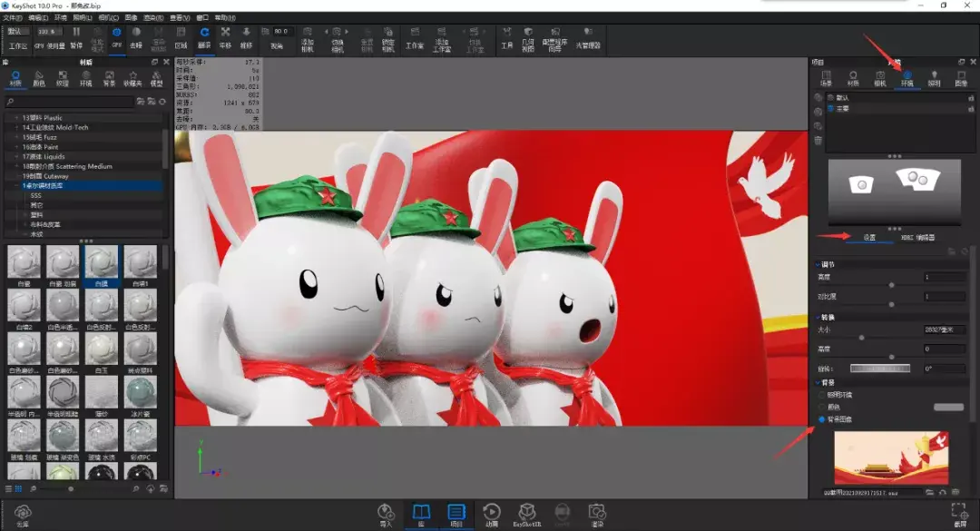980x531 pixels.
Task: Switch to the HDRI 编辑器 tab
Action: click(917, 238)
